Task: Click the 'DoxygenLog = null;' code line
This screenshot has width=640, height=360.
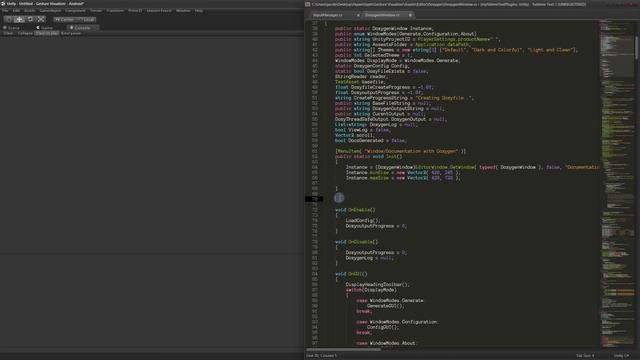Action: [369, 258]
